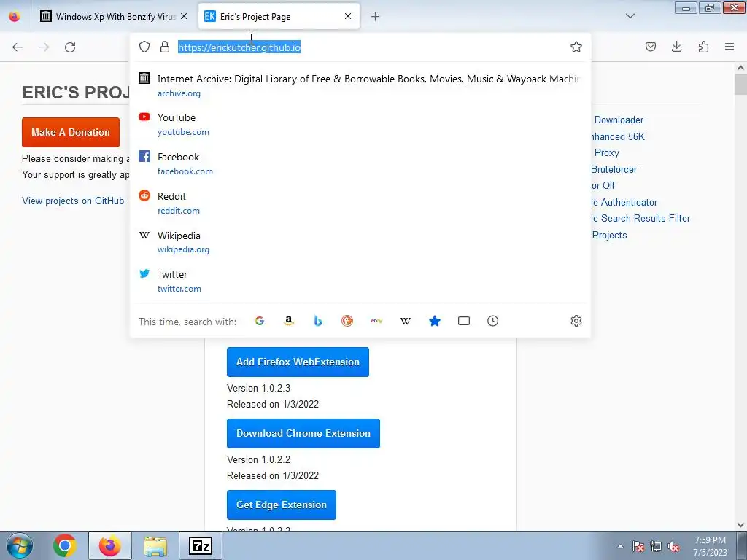Click Get Edge Extension button

(282, 505)
